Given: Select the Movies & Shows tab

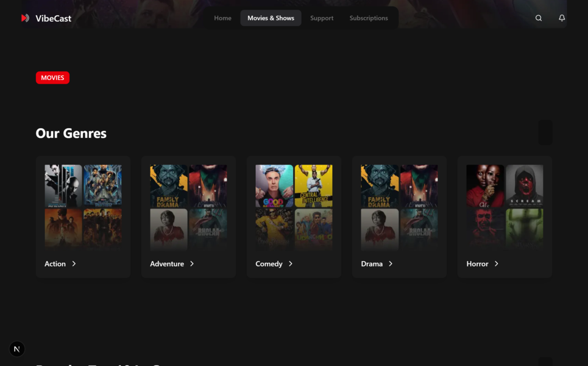Looking at the screenshot, I should pyautogui.click(x=271, y=18).
